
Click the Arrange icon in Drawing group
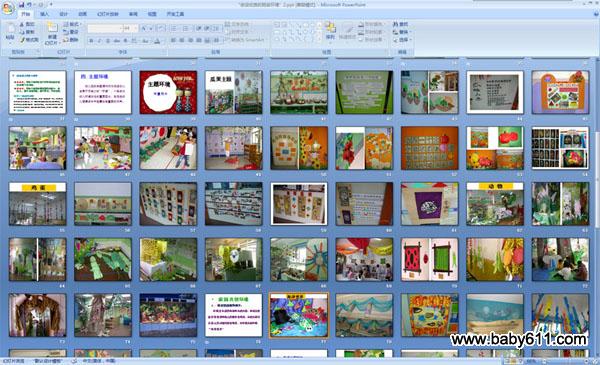330,28
